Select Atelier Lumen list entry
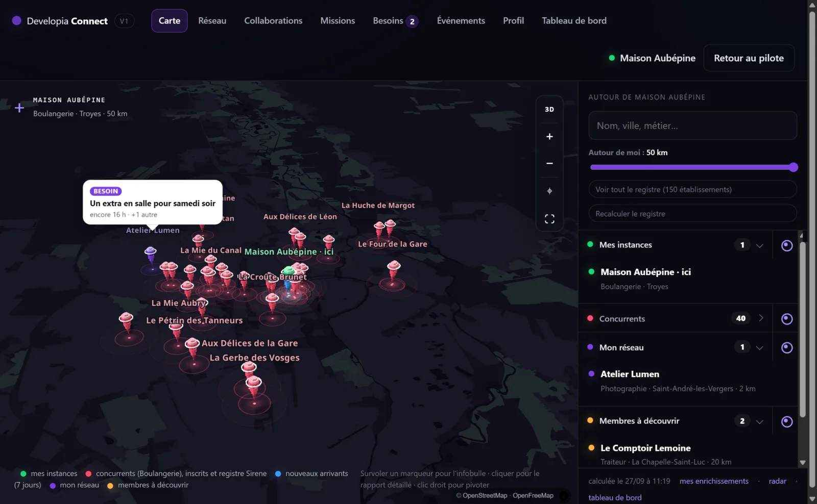This screenshot has height=504, width=817. [x=687, y=381]
